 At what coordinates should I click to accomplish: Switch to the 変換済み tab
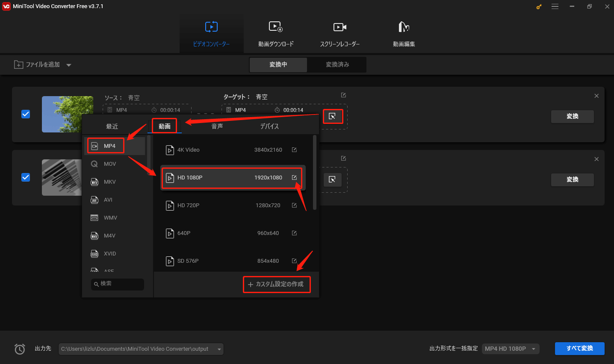tap(337, 65)
